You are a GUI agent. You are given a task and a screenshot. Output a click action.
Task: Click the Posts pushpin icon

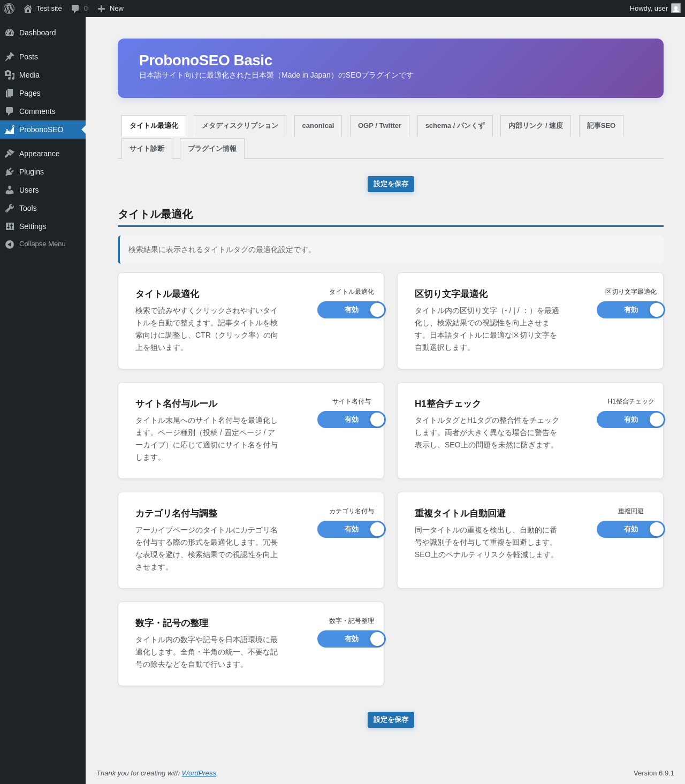click(x=10, y=57)
